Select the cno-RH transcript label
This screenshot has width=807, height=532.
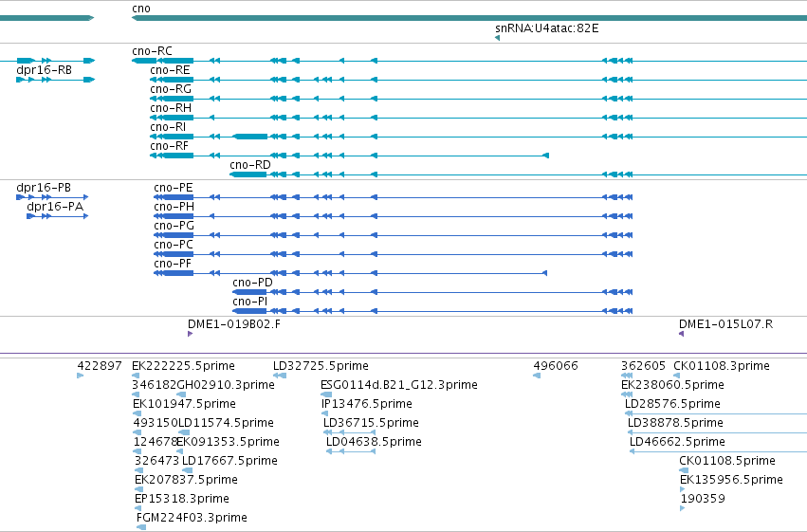tap(171, 108)
